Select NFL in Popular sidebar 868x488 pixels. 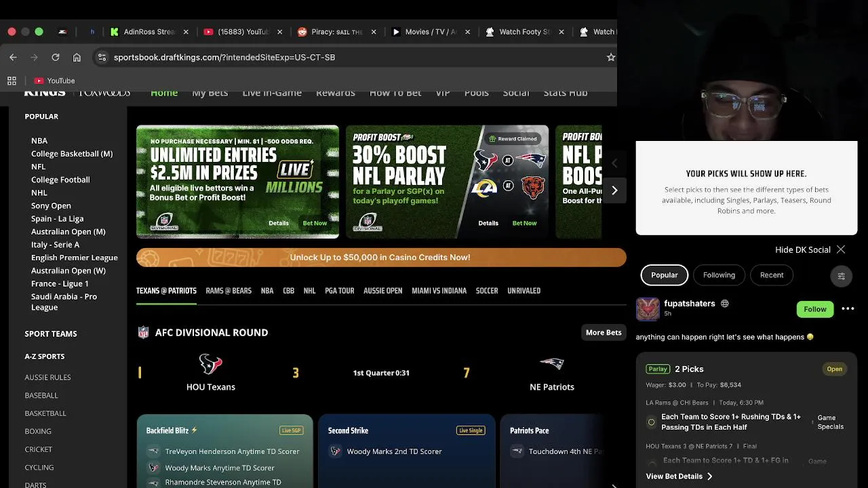tap(38, 167)
